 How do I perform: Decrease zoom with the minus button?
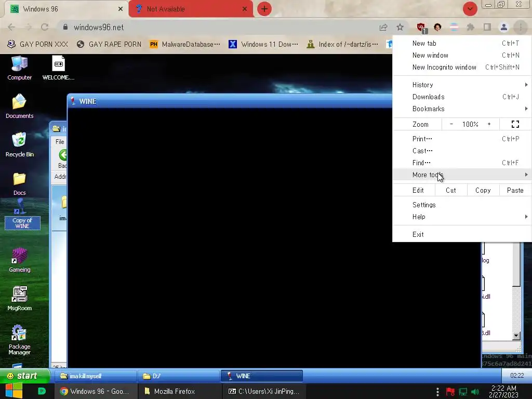451,124
